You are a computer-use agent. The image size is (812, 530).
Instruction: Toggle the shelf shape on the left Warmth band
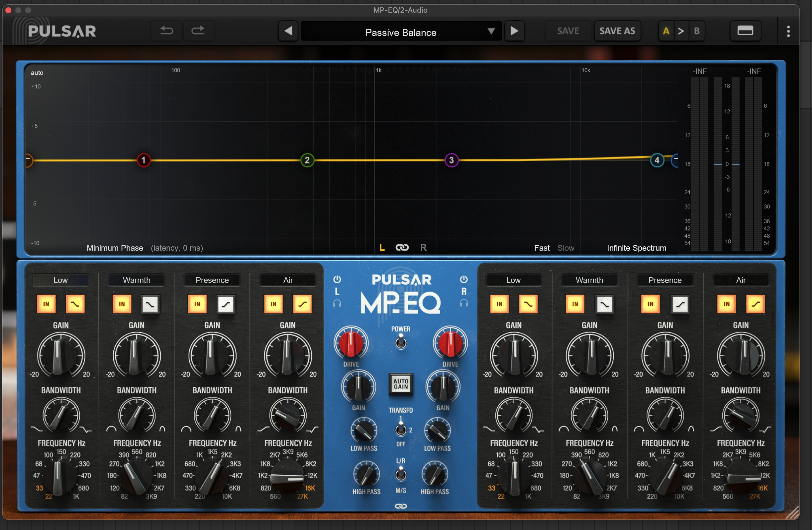click(151, 304)
